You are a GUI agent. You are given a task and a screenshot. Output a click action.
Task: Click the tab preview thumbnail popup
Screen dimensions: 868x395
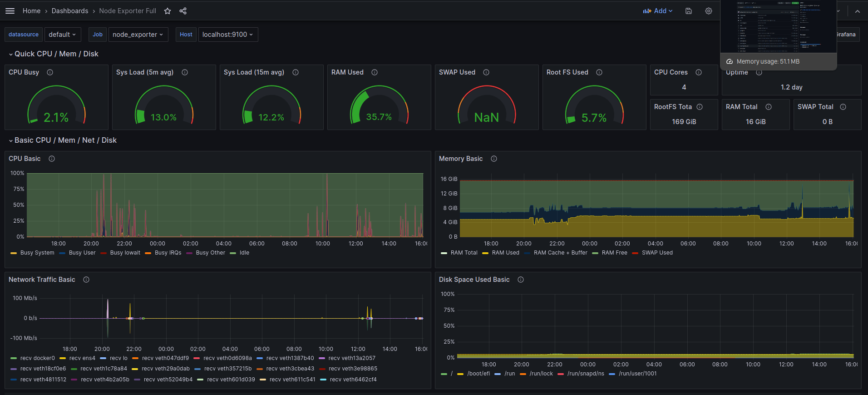(779, 26)
